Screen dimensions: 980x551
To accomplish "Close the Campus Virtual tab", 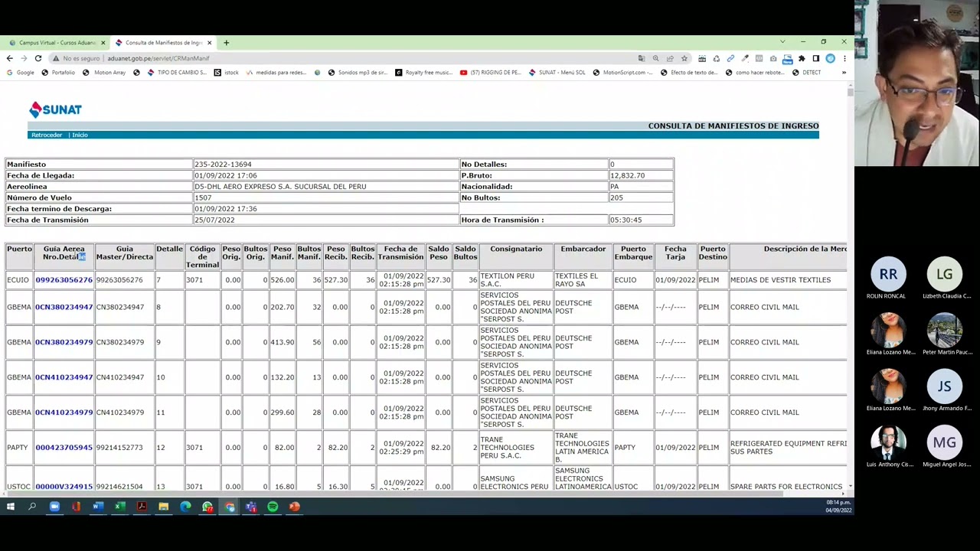I will tap(103, 43).
